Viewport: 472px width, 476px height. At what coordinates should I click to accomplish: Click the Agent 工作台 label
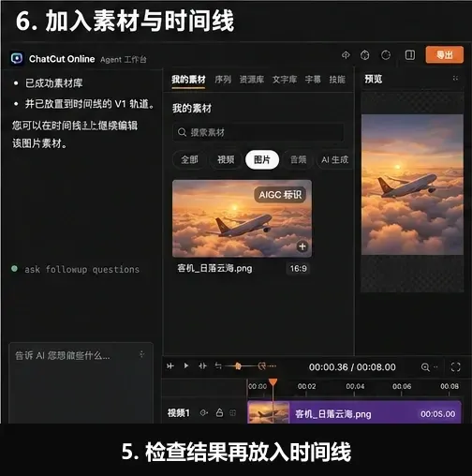click(124, 59)
